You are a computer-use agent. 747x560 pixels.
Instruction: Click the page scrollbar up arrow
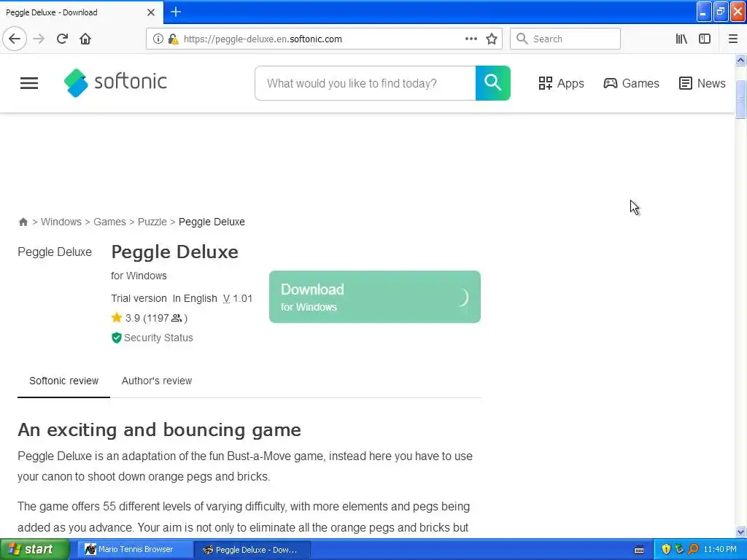click(x=740, y=61)
